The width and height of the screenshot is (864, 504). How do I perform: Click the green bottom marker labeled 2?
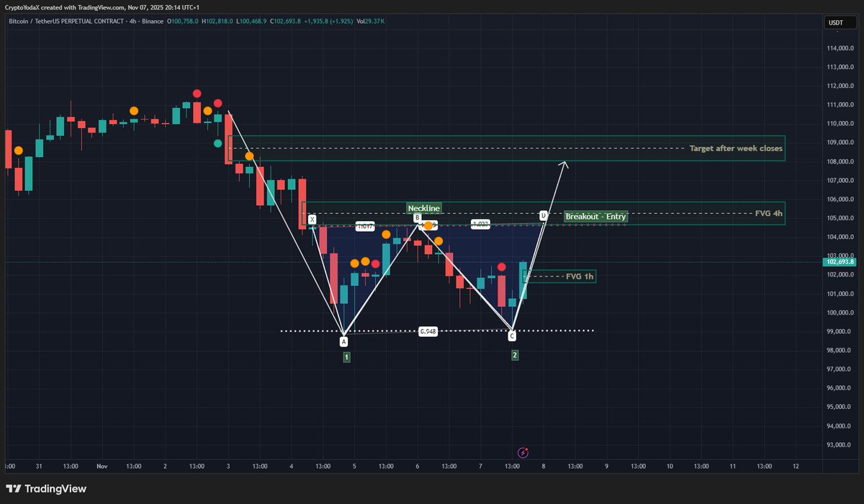click(515, 355)
